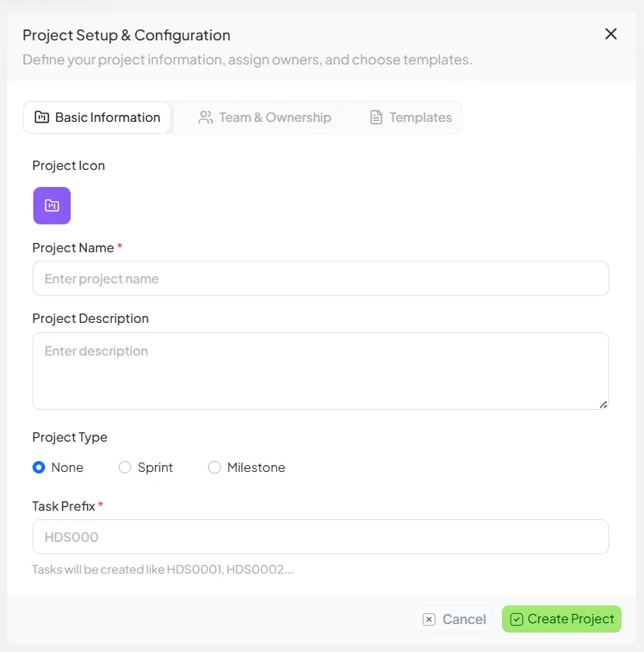This screenshot has width=644, height=652.
Task: Click the checkmark icon in Create Project
Action: pos(516,619)
